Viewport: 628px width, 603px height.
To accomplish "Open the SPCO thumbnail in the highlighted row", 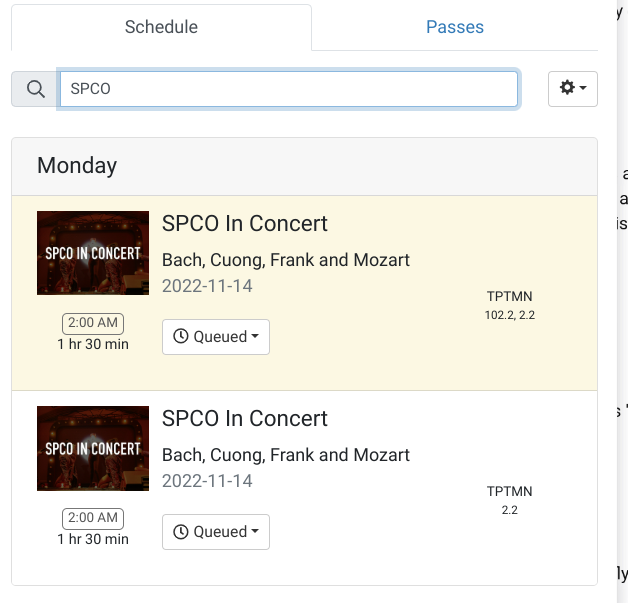I will [93, 253].
